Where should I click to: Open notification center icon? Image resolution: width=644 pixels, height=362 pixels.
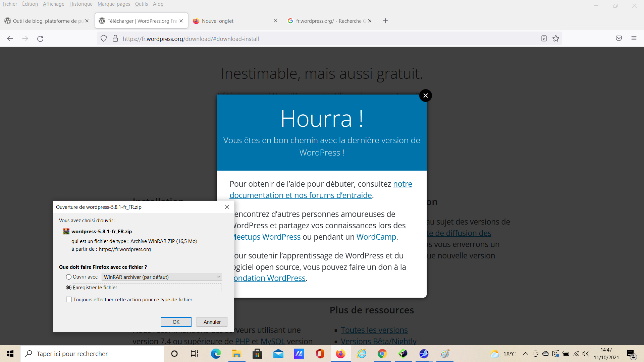(x=631, y=354)
